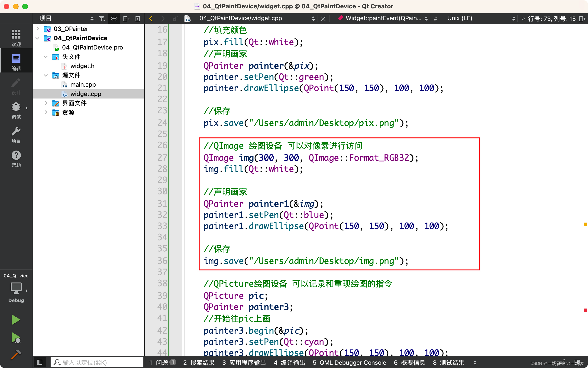Viewport: 588px width, 368px height.
Task: Open the 概要信息 general messages pane
Action: click(x=410, y=362)
